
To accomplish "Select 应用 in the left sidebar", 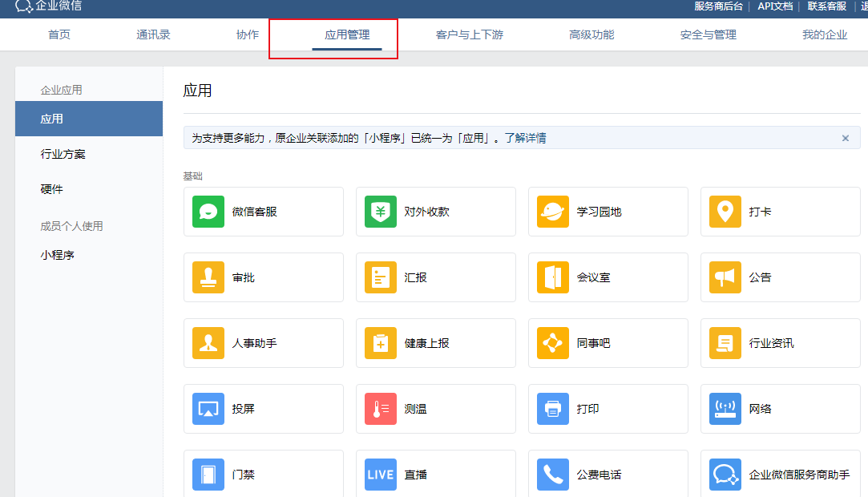I will (89, 119).
